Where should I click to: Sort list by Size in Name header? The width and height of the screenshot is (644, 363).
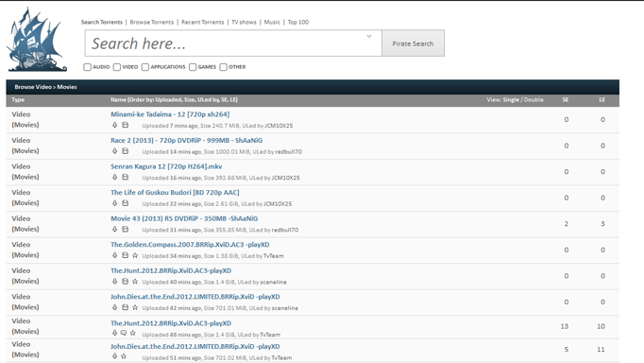pos(190,100)
